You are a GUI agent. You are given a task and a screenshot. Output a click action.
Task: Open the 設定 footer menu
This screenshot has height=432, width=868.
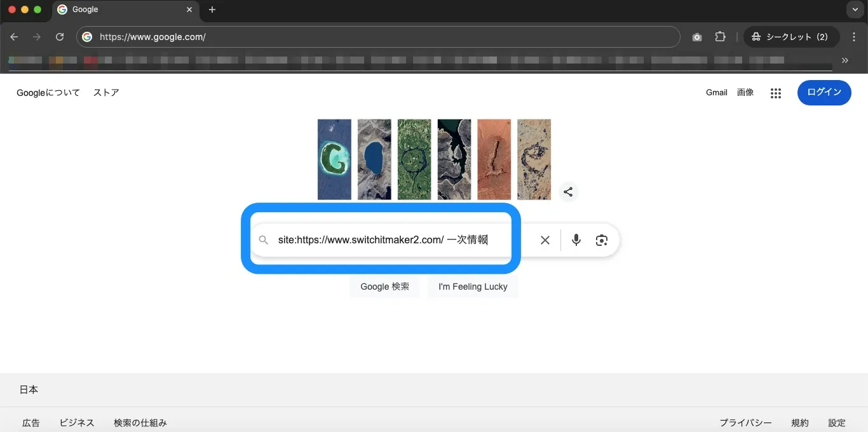pos(837,423)
